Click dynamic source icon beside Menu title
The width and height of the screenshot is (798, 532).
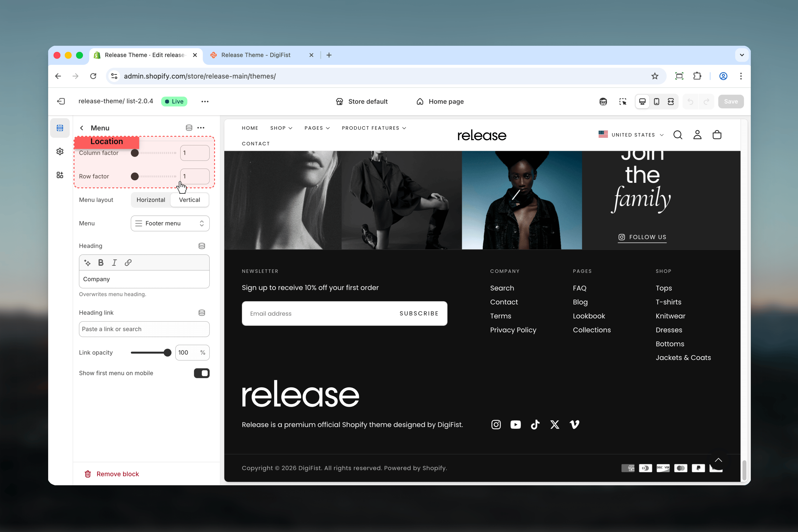tap(189, 128)
